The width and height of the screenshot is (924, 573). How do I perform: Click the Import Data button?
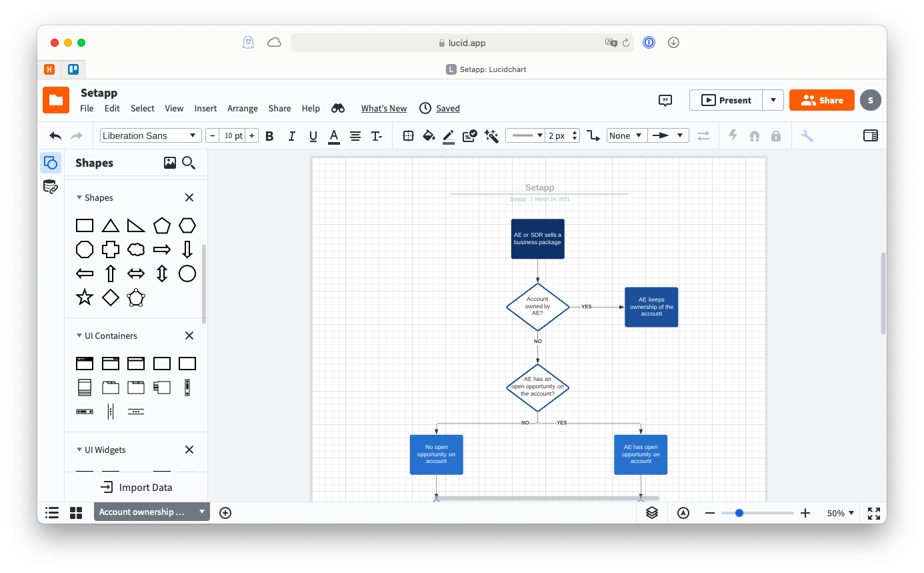point(136,488)
